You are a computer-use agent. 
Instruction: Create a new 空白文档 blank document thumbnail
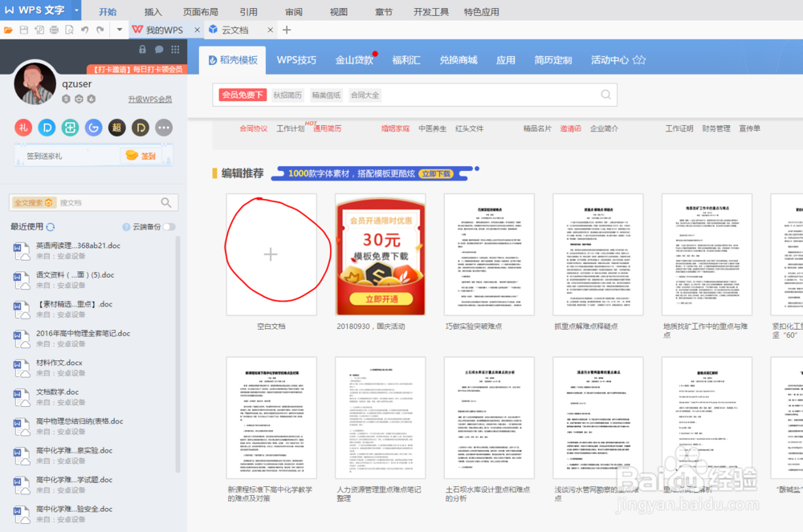271,254
